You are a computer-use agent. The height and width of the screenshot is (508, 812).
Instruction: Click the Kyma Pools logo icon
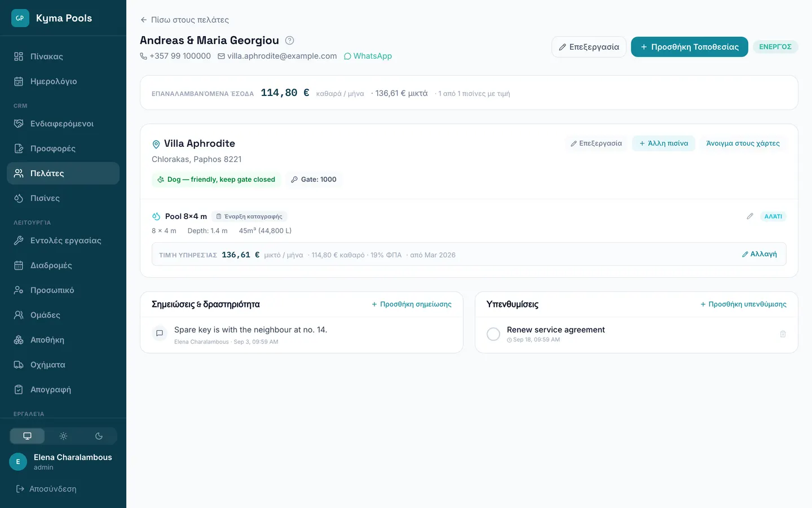[20, 18]
